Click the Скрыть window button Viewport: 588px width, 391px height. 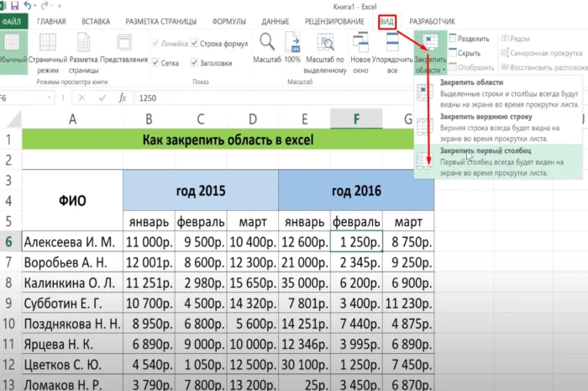coord(464,53)
